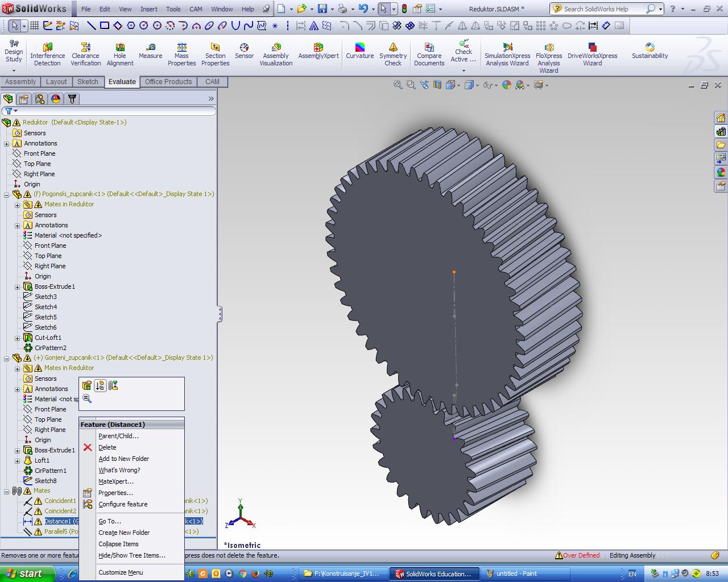This screenshot has width=728, height=582.
Task: Open the Check Active Document dropdown arrow
Action: [x=464, y=70]
